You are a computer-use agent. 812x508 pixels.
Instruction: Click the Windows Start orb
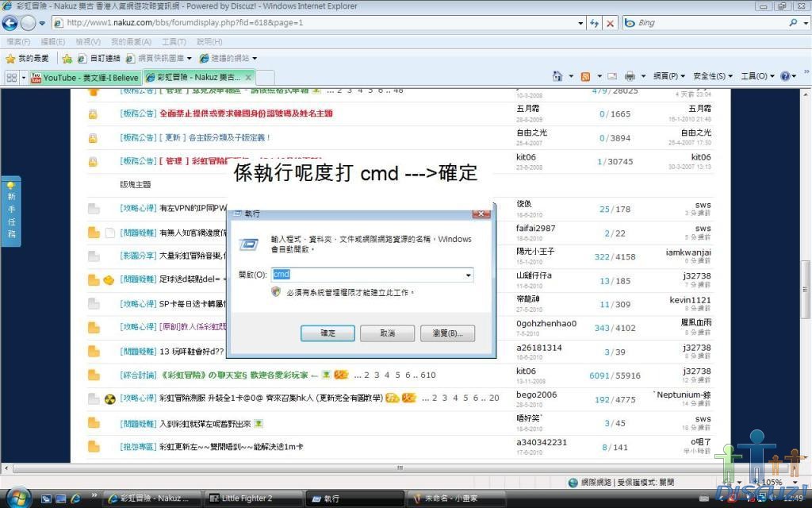pos(17,498)
